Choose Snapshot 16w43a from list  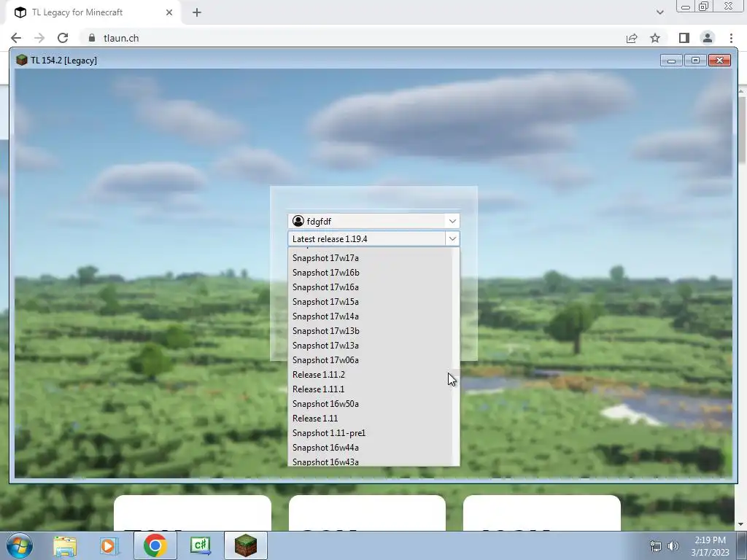click(370, 462)
